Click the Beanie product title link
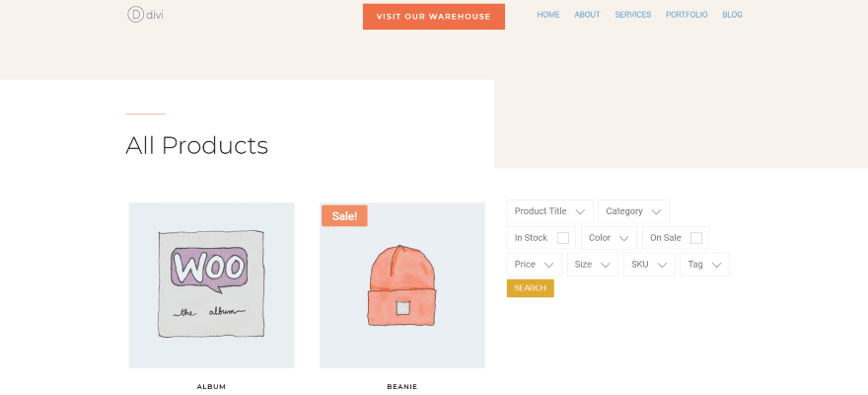 pos(401,386)
